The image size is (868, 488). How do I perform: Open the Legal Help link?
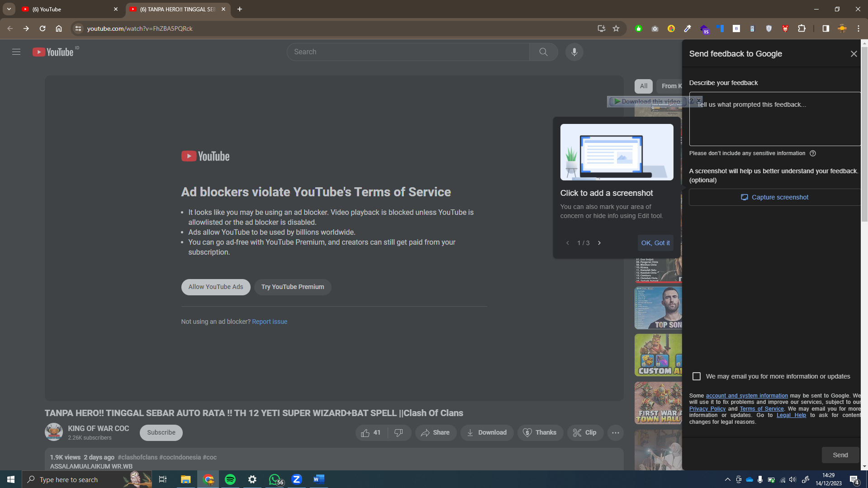791,415
